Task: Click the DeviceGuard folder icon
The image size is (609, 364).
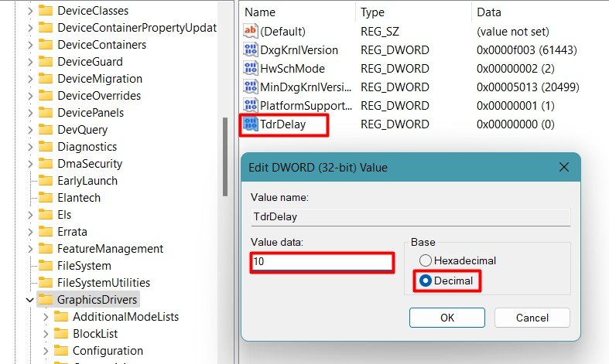Action: point(46,62)
